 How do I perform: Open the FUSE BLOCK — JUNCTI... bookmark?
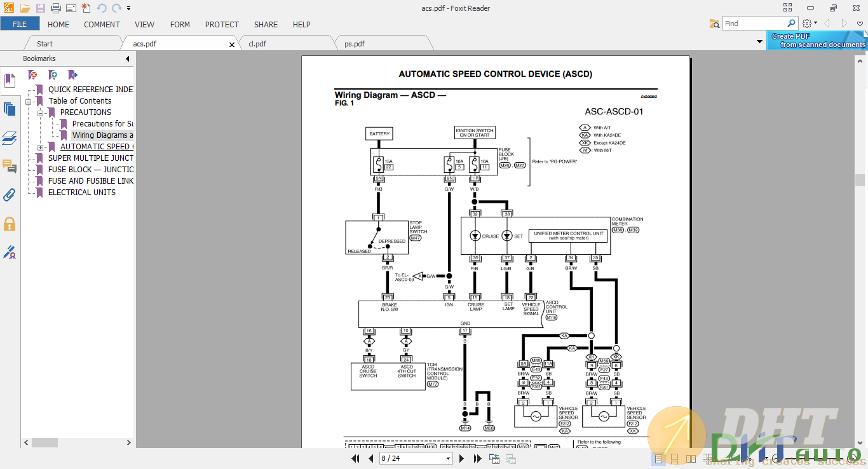coord(91,170)
